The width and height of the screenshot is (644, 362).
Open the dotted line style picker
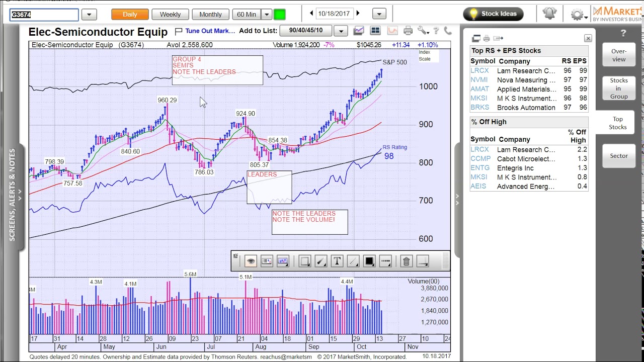point(385,261)
